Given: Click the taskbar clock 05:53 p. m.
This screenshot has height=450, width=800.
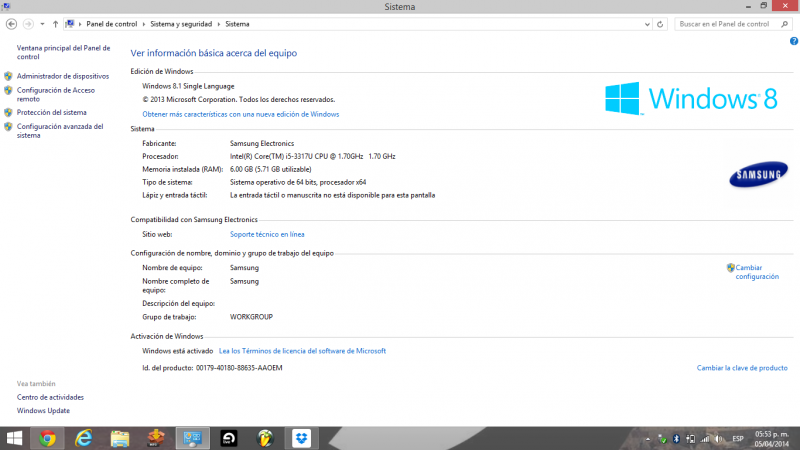Looking at the screenshot, I should click(771, 439).
